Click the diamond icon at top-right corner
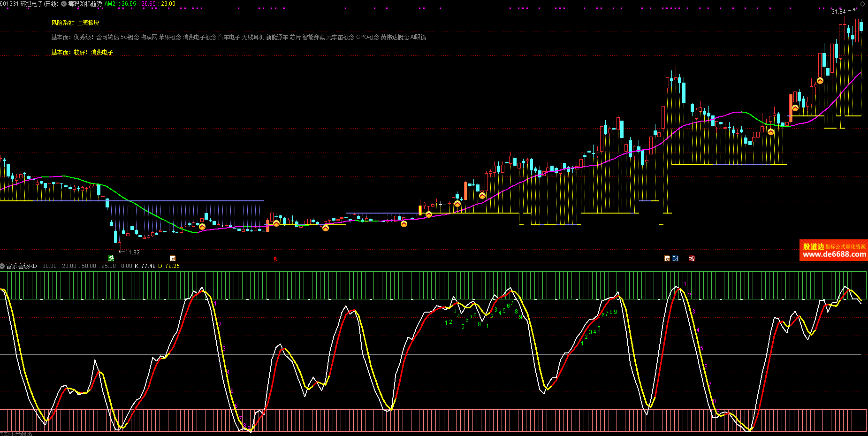 click(x=862, y=4)
